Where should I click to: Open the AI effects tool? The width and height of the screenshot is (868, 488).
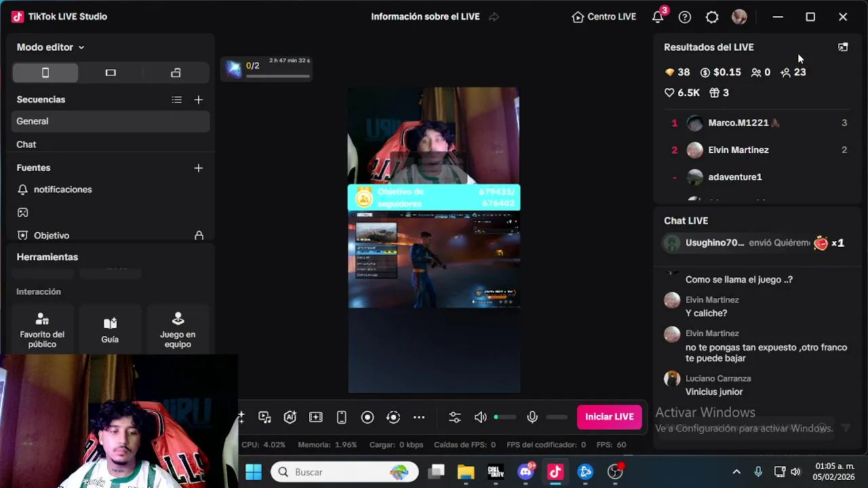(x=290, y=418)
